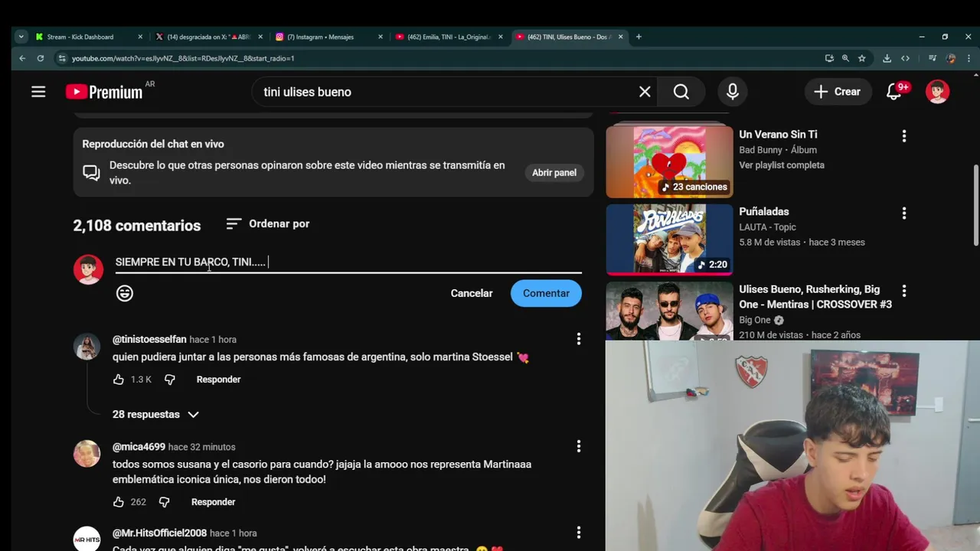This screenshot has width=980, height=551.
Task: Open the Un Verano Sin Ti album thumbnail
Action: (669, 162)
